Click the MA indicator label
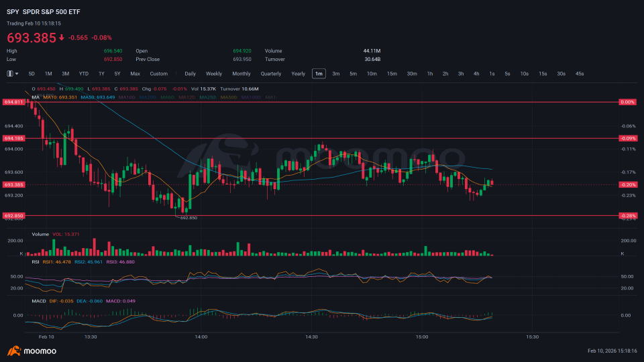The width and height of the screenshot is (644, 362). [x=36, y=97]
